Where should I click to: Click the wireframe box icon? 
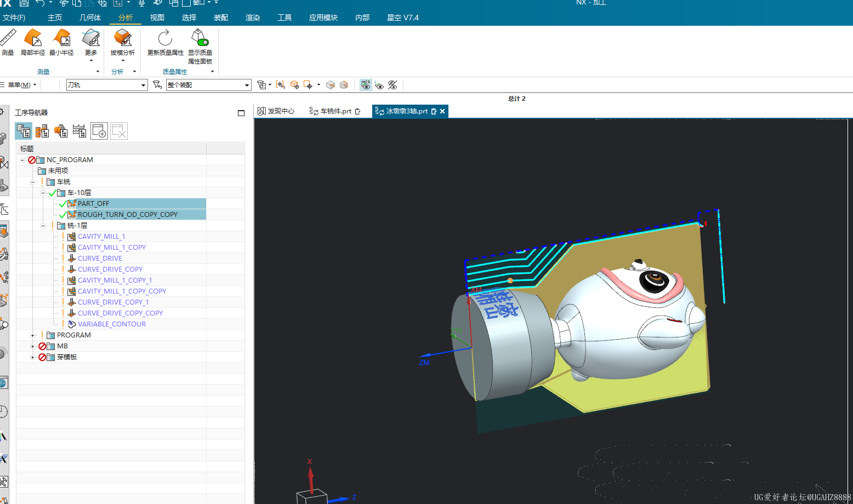[x=344, y=85]
